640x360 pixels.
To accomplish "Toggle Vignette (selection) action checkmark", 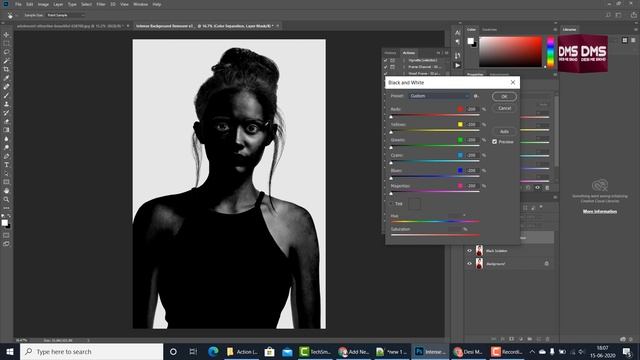I will (x=385, y=60).
